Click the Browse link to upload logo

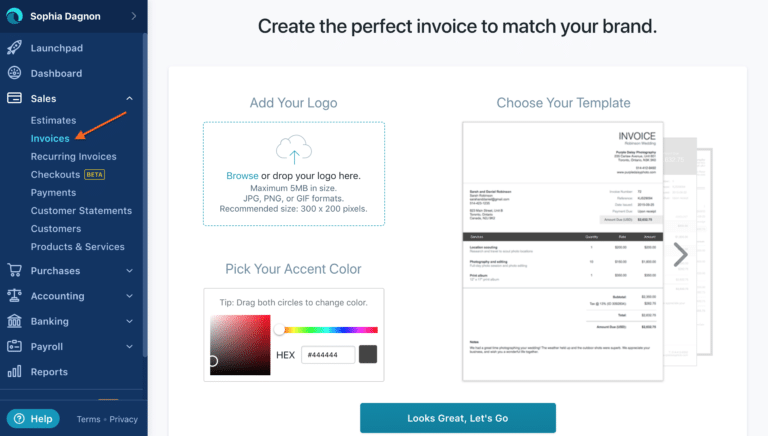(242, 176)
